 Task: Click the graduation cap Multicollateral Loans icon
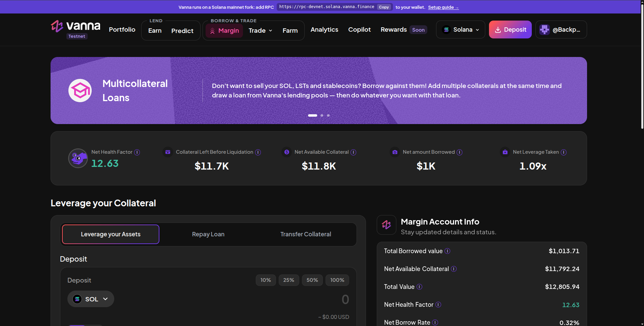[80, 90]
